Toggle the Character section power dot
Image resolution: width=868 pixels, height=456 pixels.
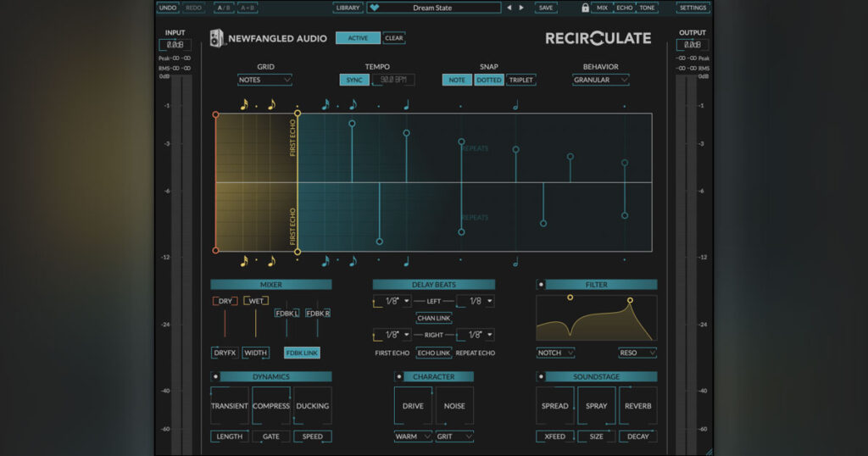[399, 376]
